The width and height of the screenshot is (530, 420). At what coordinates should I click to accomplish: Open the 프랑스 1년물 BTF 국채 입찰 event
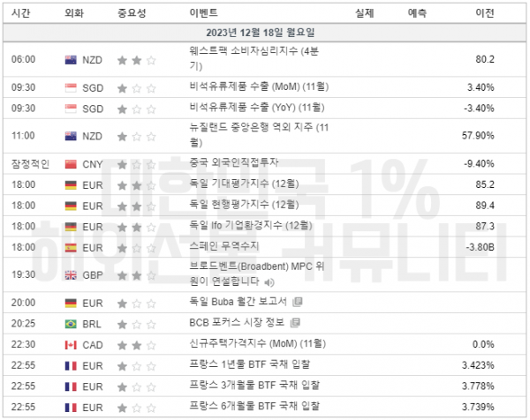click(249, 364)
